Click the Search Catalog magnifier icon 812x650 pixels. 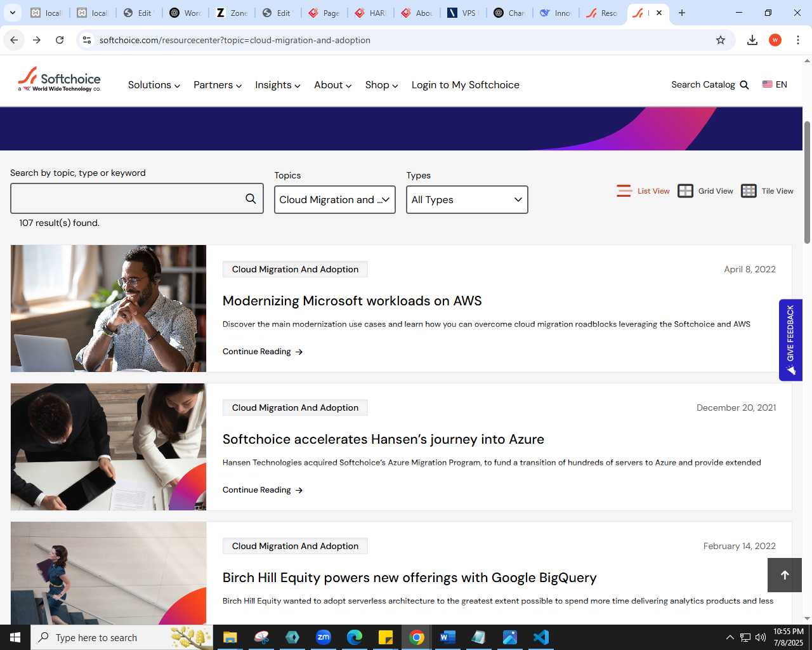745,85
